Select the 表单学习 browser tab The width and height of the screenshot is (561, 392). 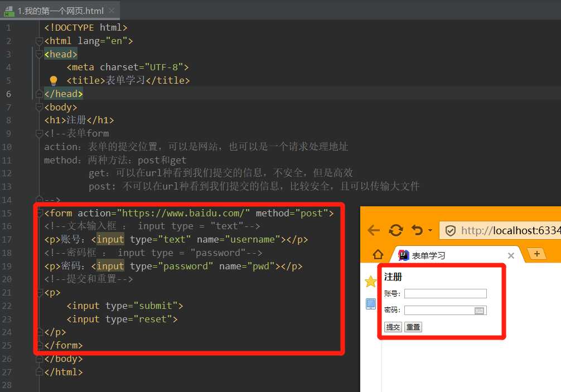[458, 255]
